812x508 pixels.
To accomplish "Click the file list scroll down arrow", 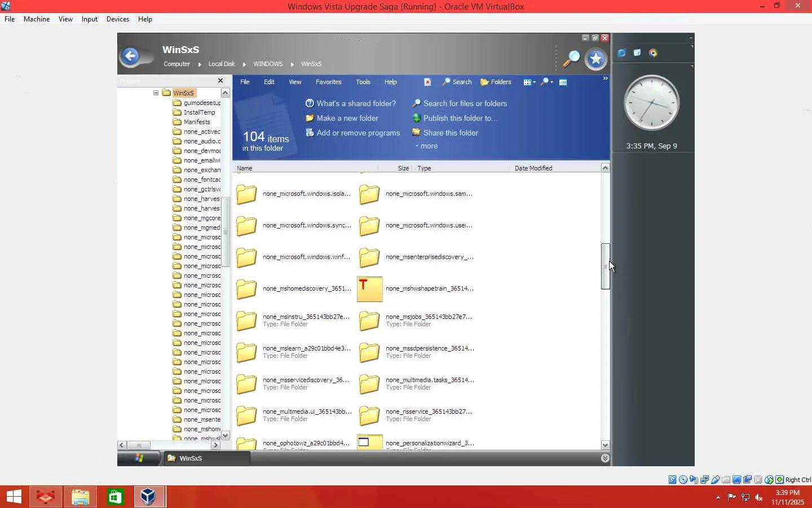I will pos(605,445).
